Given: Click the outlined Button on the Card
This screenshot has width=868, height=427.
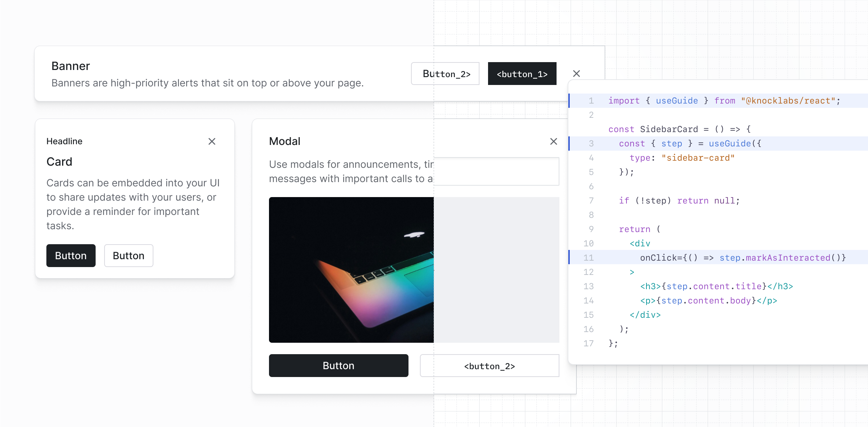Looking at the screenshot, I should pos(128,256).
